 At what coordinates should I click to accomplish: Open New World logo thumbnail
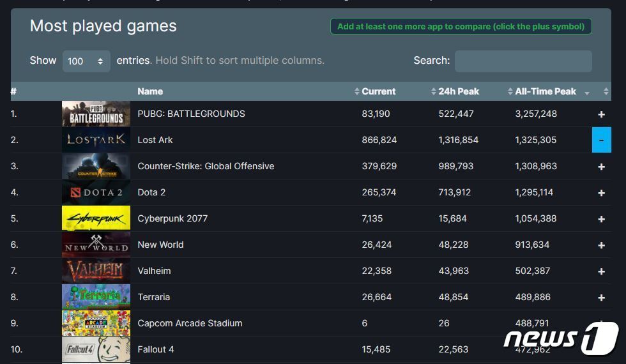96,245
